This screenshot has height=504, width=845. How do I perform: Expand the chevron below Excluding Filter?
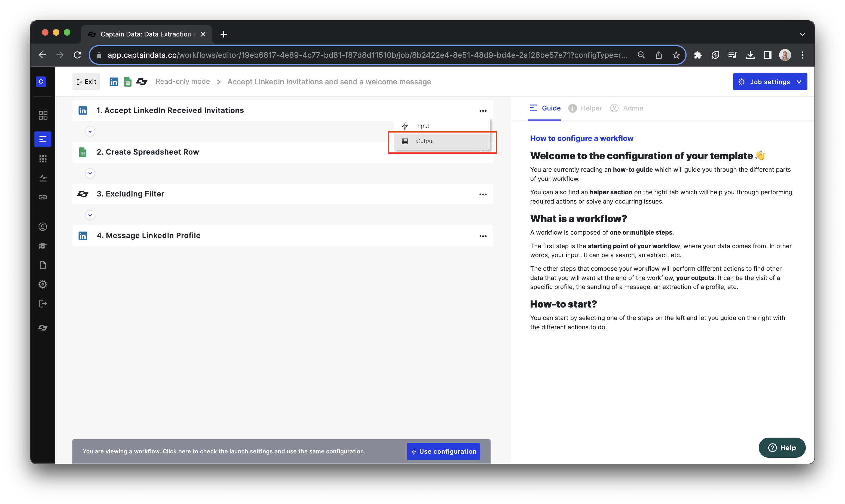pos(90,215)
